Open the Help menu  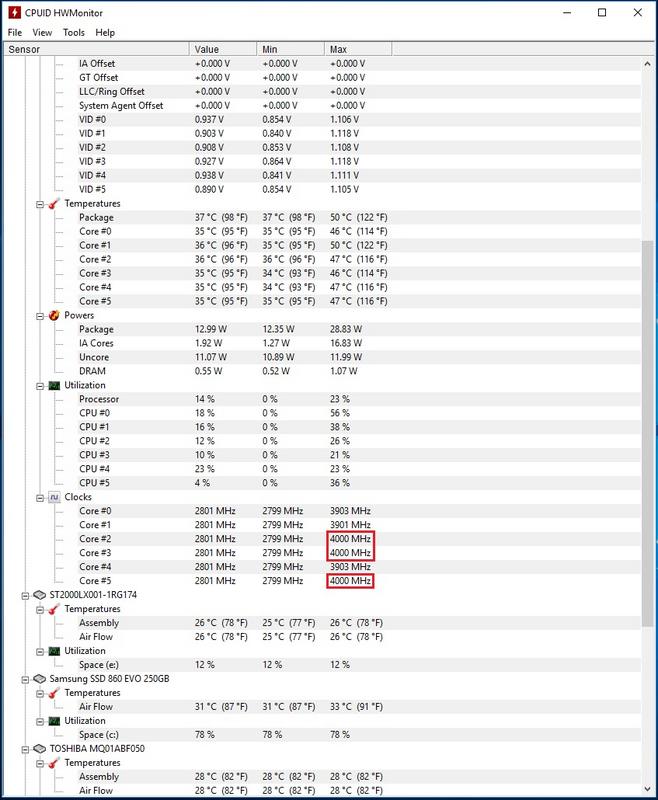point(105,33)
